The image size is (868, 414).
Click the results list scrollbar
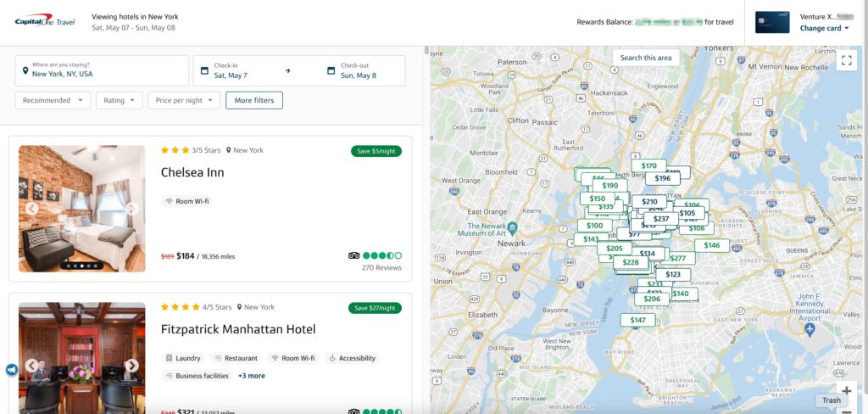pyautogui.click(x=426, y=50)
